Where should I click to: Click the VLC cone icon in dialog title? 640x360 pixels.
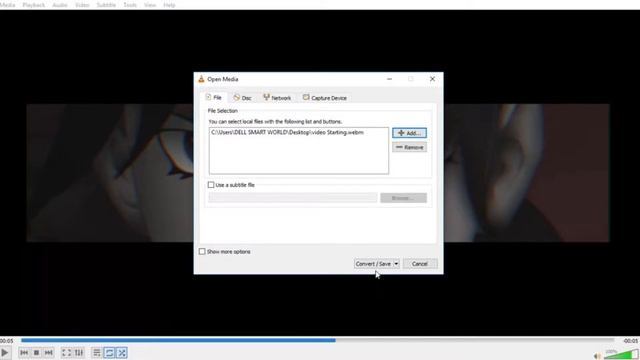201,79
